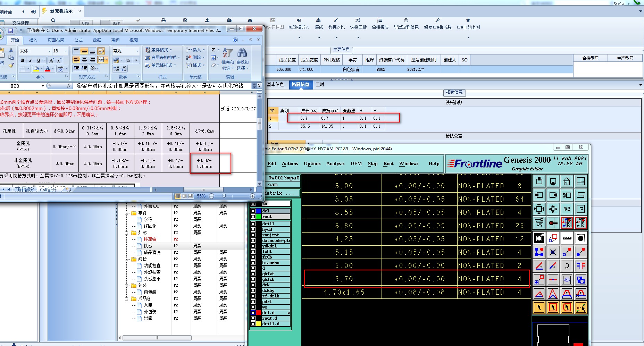Click the 单元格样式 button

tap(160, 65)
